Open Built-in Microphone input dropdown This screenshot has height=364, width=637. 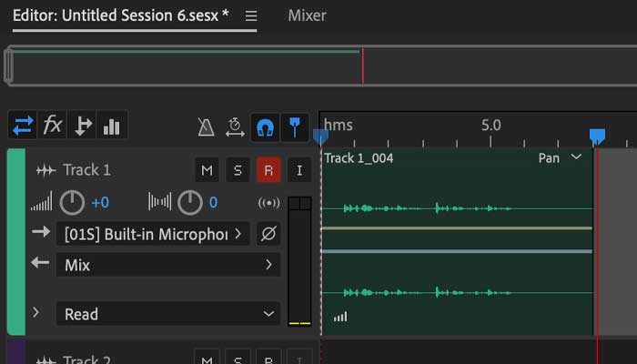click(153, 234)
